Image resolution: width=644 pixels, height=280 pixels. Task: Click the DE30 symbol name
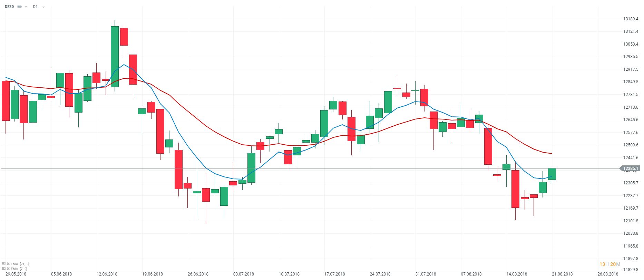[x=9, y=7]
